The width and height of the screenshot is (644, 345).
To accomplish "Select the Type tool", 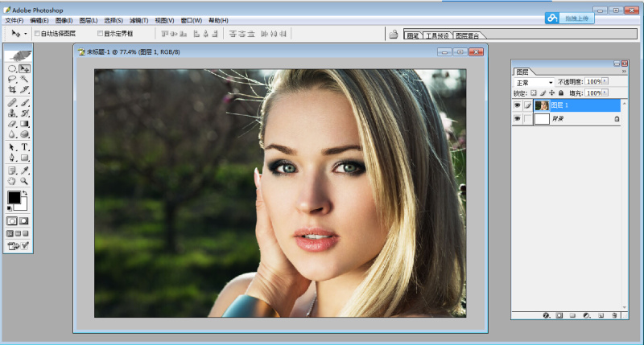I will [25, 147].
